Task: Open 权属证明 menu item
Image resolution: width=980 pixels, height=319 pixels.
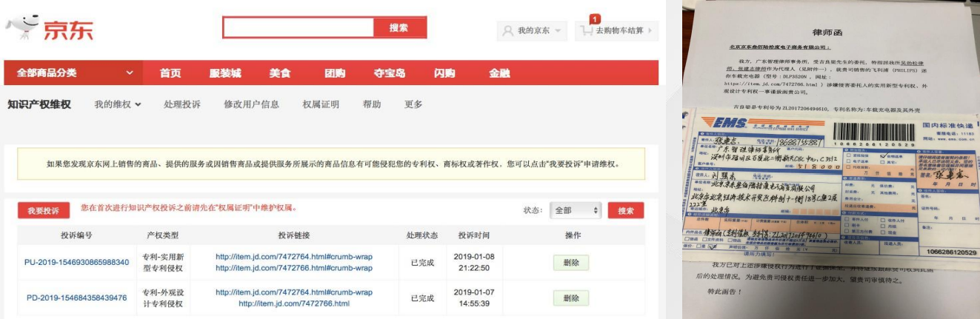Action: (321, 104)
